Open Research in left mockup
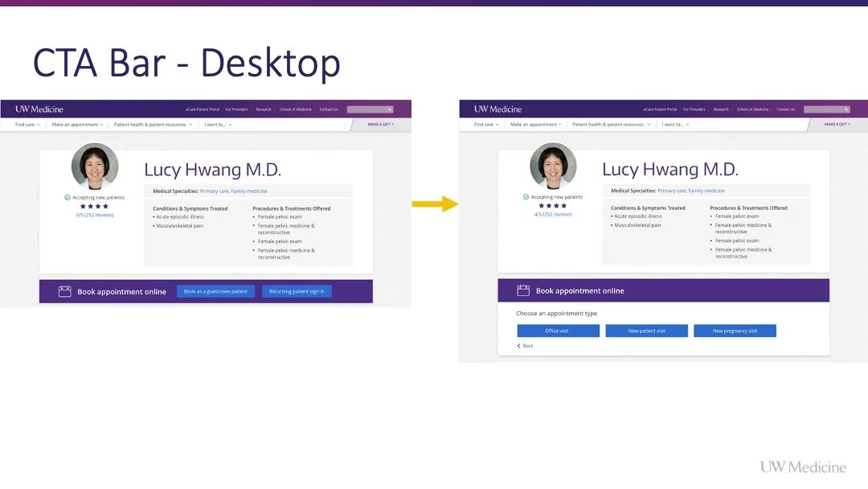The height and width of the screenshot is (489, 868). 264,109
